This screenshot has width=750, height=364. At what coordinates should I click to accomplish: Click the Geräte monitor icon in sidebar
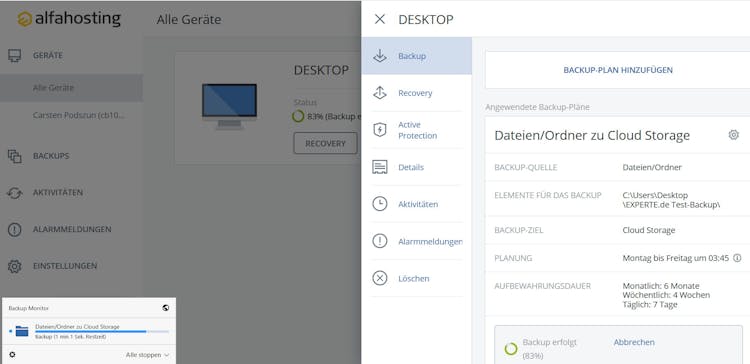(15, 55)
